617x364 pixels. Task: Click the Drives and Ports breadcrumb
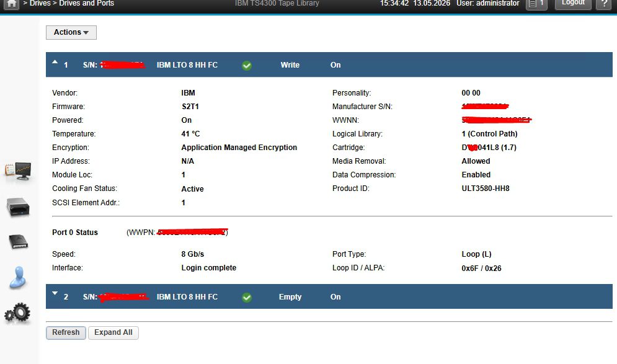87,3
